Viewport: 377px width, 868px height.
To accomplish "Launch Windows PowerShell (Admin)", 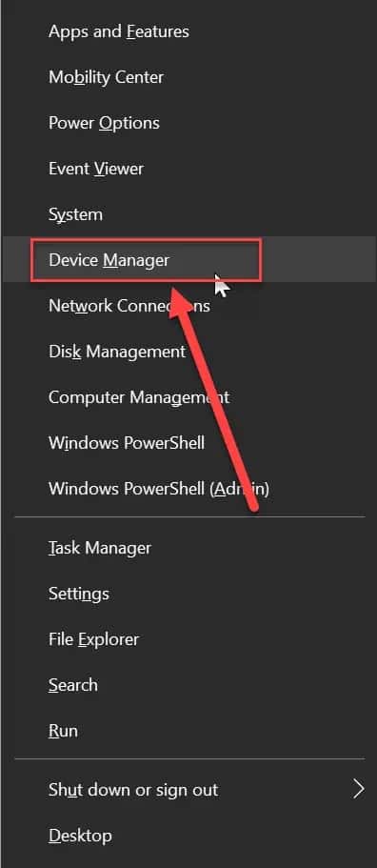I will [188, 489].
